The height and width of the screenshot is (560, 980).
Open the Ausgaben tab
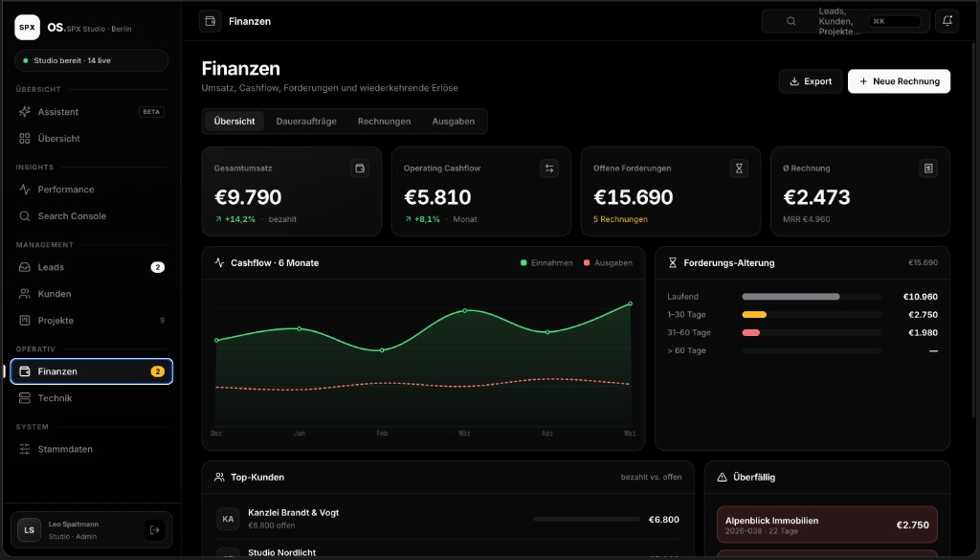pyautogui.click(x=453, y=122)
